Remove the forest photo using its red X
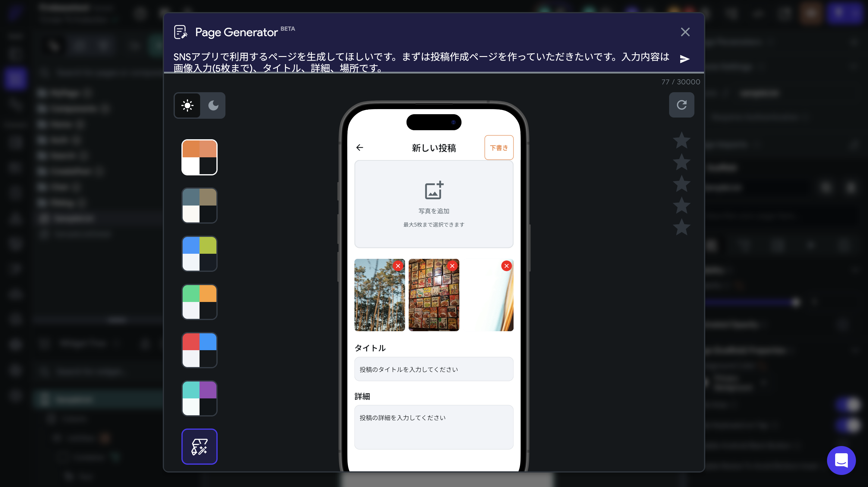Viewport: 868px width, 487px height. (x=398, y=266)
